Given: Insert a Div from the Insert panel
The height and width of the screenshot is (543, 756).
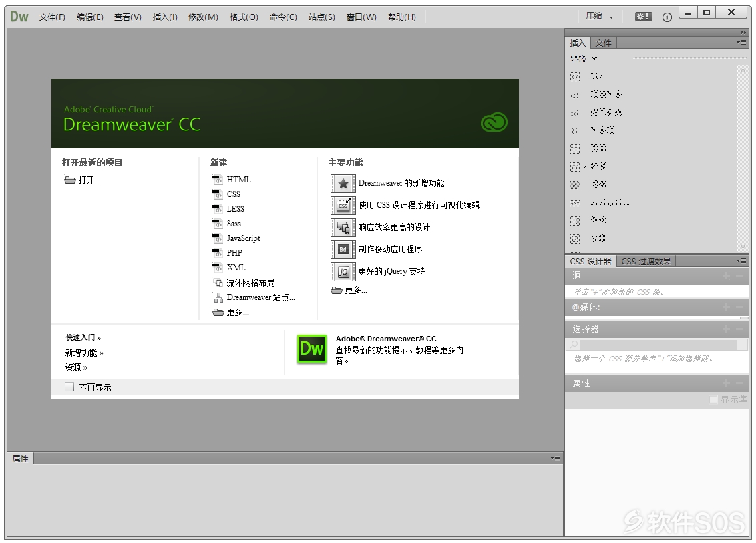Looking at the screenshot, I should (x=586, y=77).
